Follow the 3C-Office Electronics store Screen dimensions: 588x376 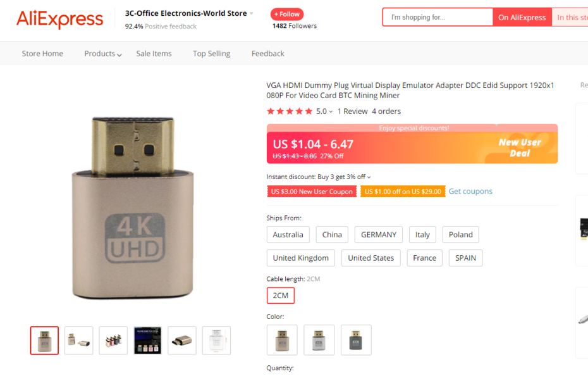tap(287, 14)
